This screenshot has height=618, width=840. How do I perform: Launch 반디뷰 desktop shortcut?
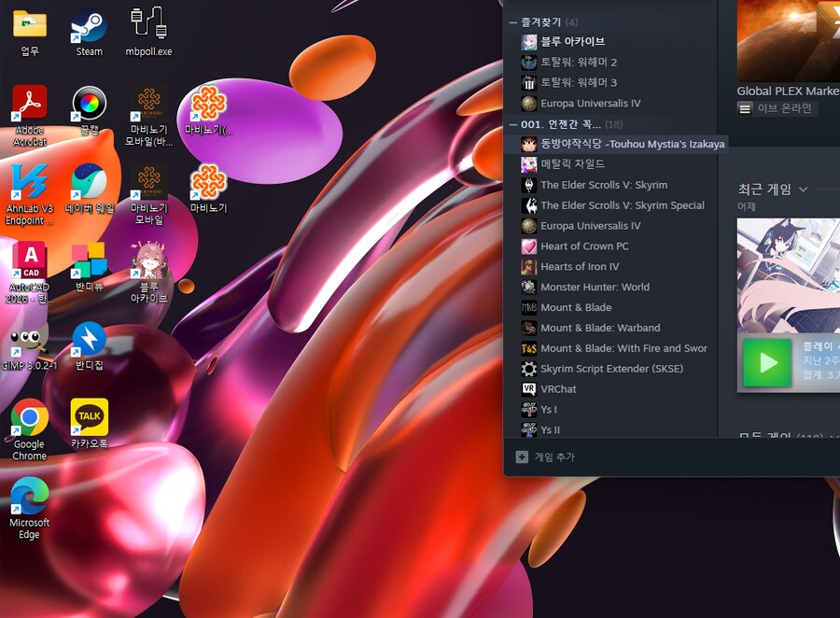[x=89, y=267]
